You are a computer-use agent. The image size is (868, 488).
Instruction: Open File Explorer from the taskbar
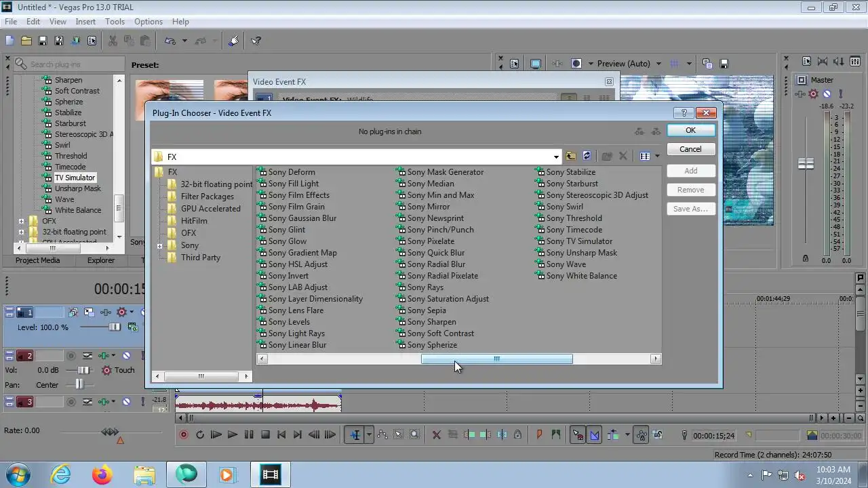[x=144, y=474]
